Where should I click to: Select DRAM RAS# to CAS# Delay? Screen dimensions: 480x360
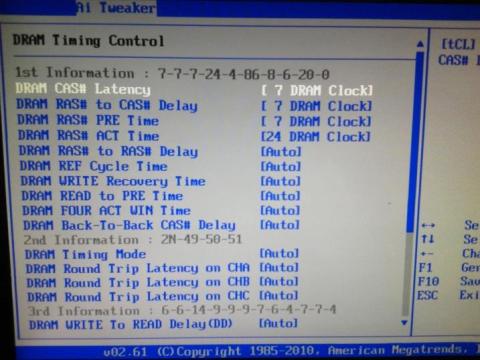point(107,105)
